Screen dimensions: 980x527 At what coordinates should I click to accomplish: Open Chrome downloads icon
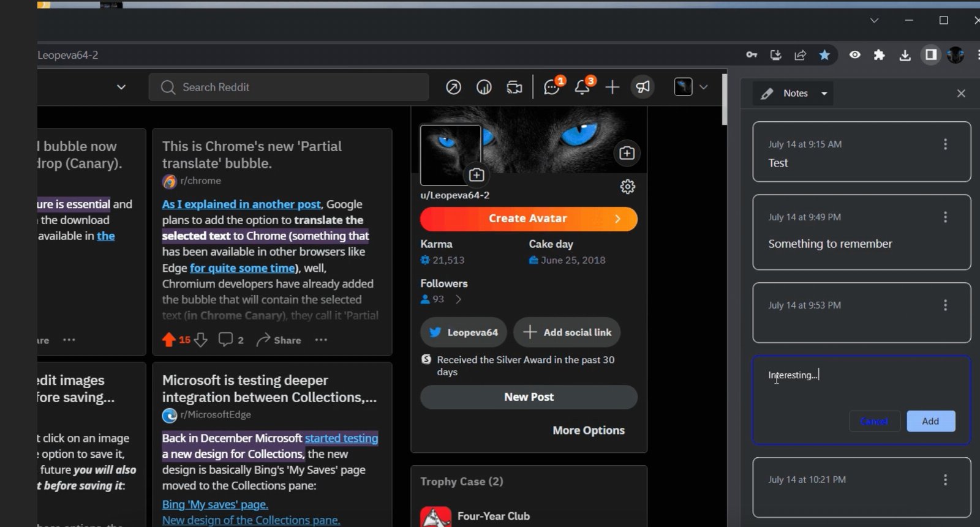point(905,56)
